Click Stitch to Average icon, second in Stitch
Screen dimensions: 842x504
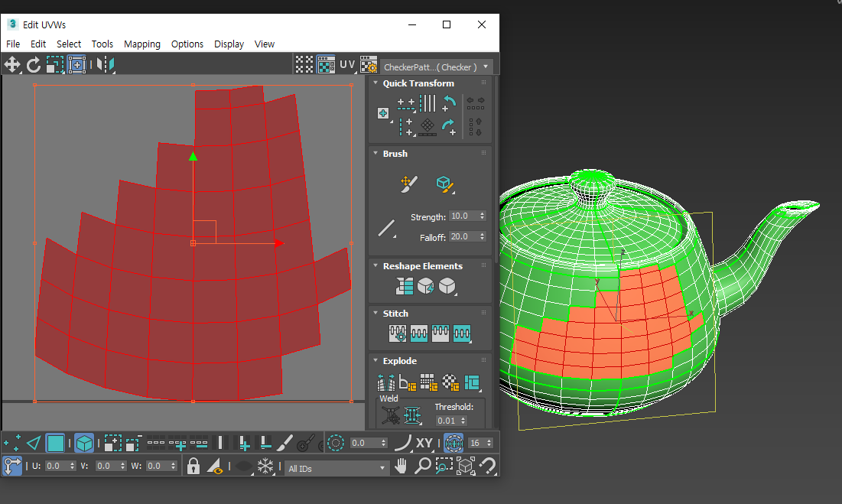coord(419,333)
